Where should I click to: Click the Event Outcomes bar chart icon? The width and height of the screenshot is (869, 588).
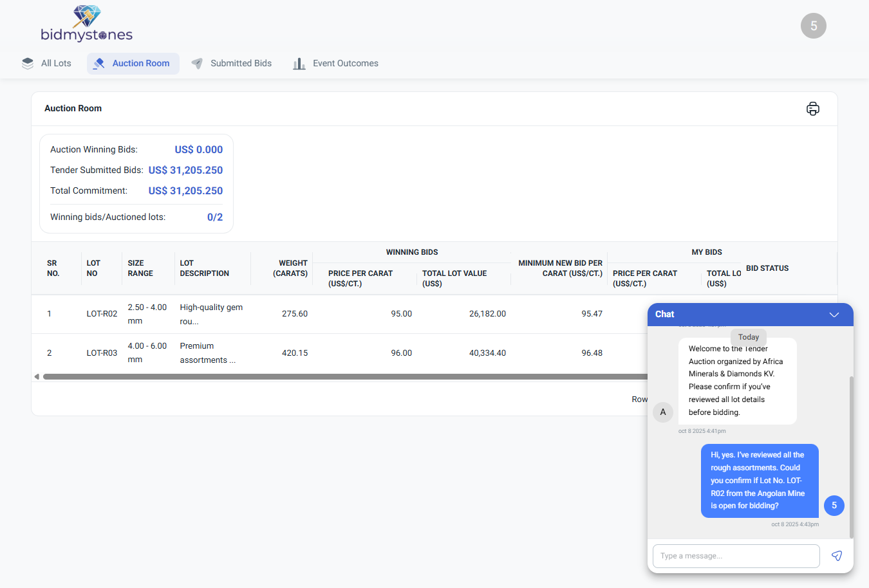coord(299,63)
